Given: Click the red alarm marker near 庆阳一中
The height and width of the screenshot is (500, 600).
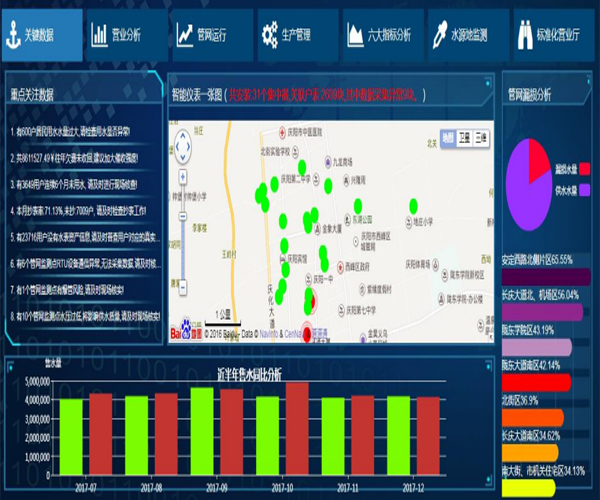Looking at the screenshot, I should tap(311, 301).
